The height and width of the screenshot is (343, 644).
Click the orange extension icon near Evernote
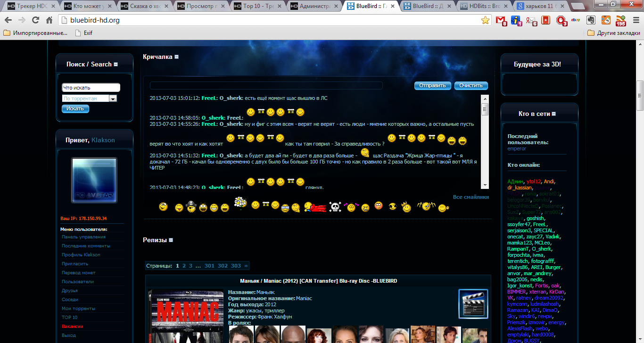606,20
